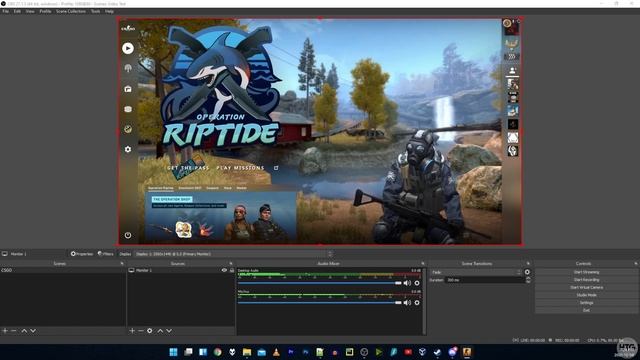The height and width of the screenshot is (360, 640).
Task: Click Start Recording
Action: click(586, 280)
